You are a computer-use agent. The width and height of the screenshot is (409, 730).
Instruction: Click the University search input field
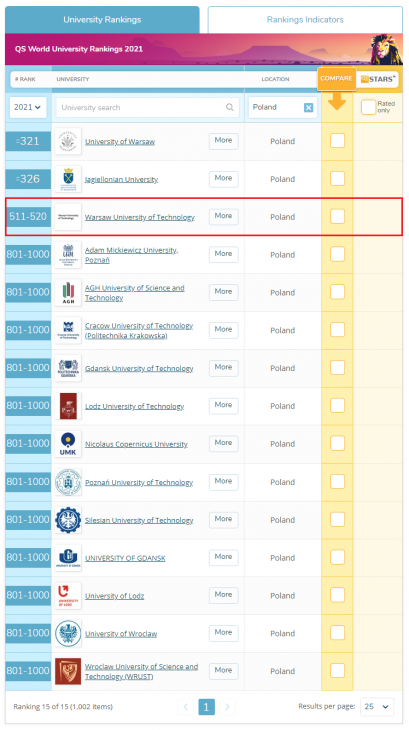[148, 108]
